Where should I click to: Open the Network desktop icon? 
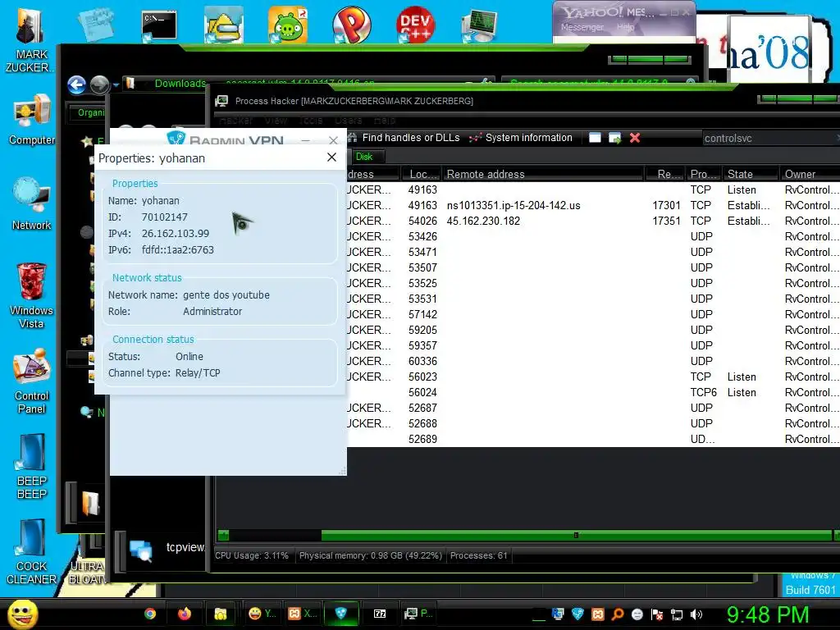[x=32, y=204]
